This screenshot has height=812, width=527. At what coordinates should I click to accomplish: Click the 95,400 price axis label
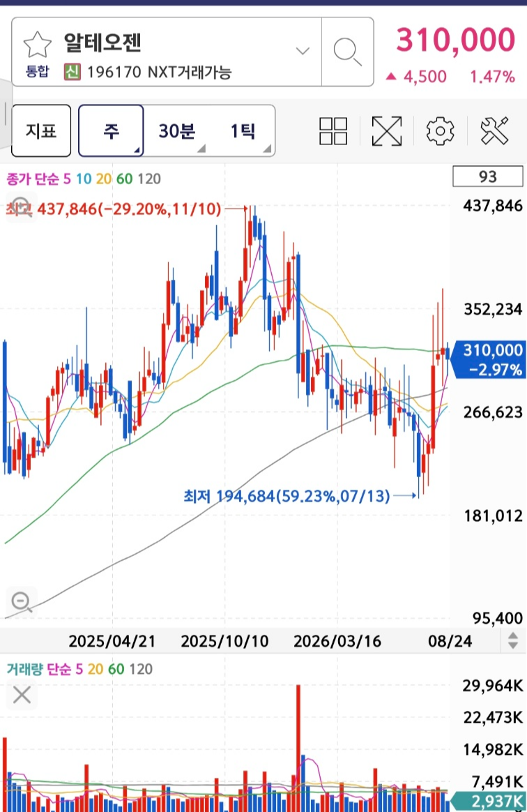(498, 618)
